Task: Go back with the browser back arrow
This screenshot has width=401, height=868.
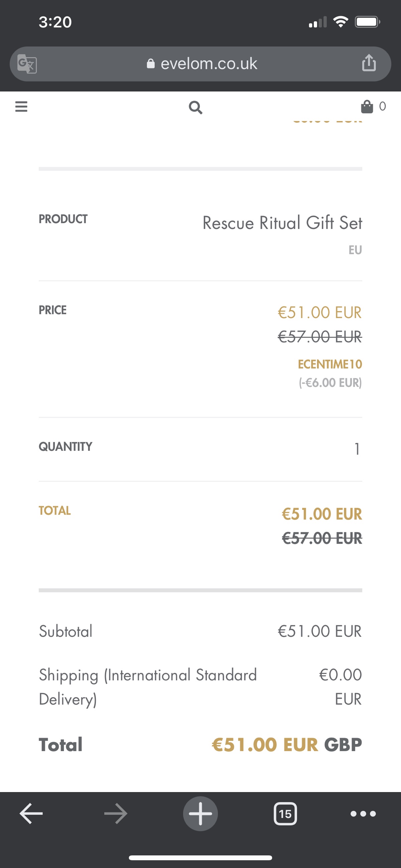Action: pyautogui.click(x=31, y=814)
